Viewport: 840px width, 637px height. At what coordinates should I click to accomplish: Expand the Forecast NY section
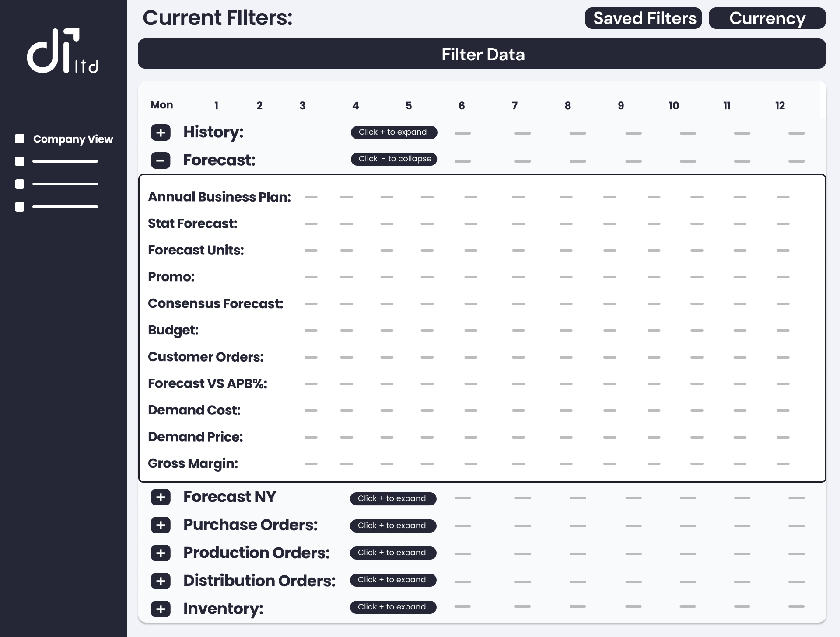click(161, 497)
